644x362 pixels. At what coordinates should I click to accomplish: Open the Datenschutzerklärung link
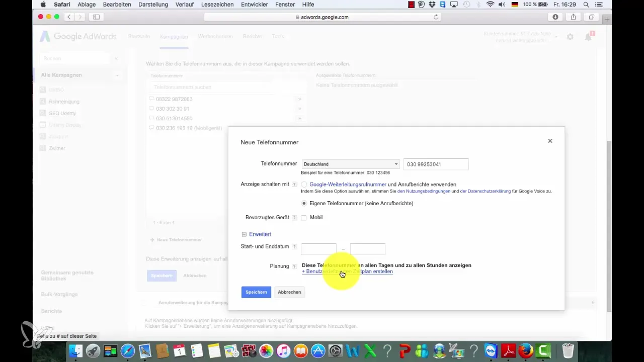486,191
